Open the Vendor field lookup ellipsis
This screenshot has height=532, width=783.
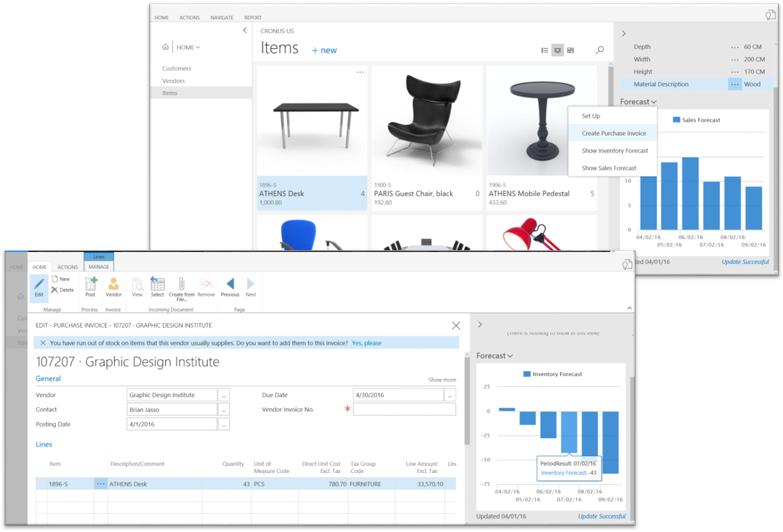click(x=223, y=395)
